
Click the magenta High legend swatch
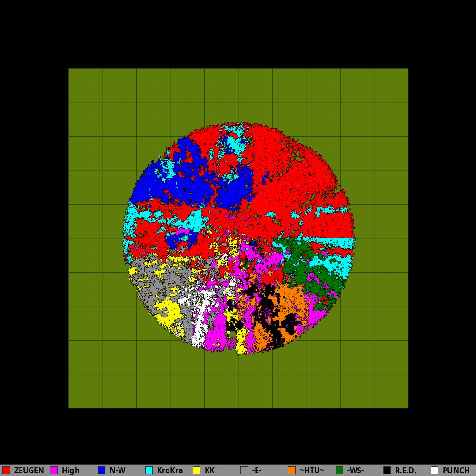(x=54, y=470)
